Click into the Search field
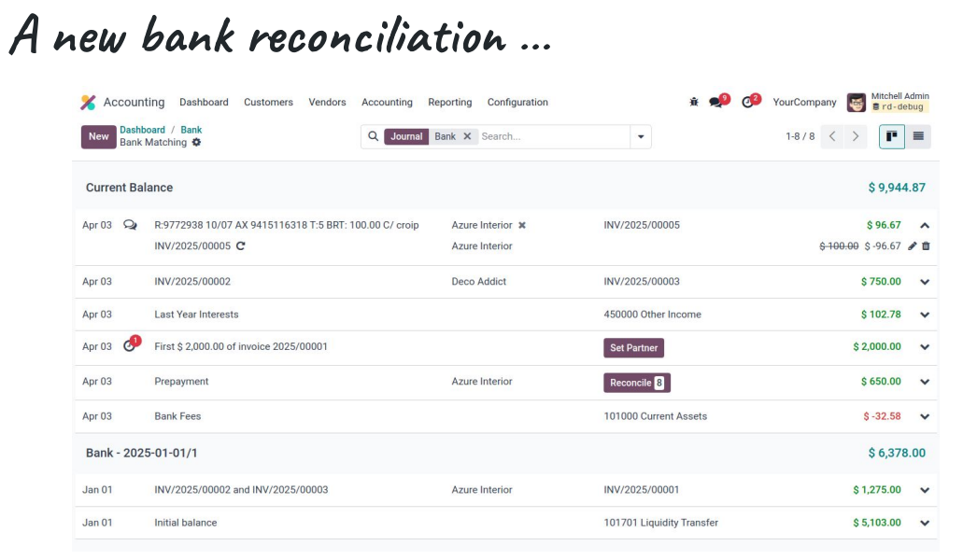 [x=551, y=136]
